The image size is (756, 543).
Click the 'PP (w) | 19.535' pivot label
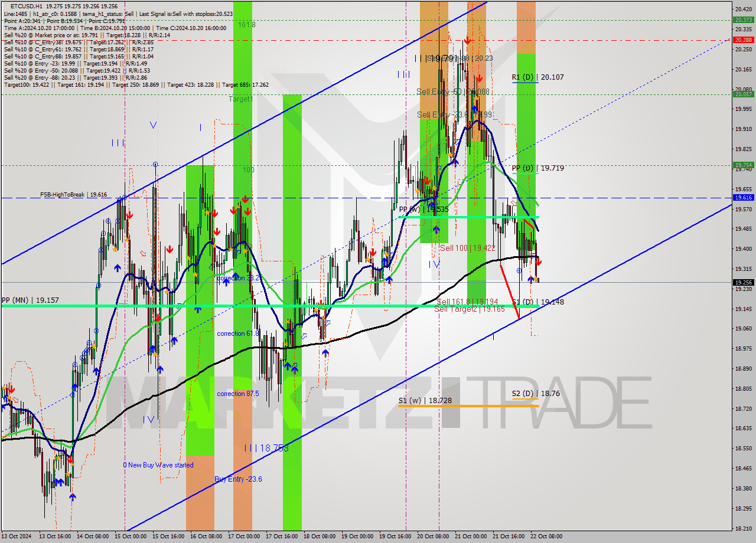click(423, 210)
